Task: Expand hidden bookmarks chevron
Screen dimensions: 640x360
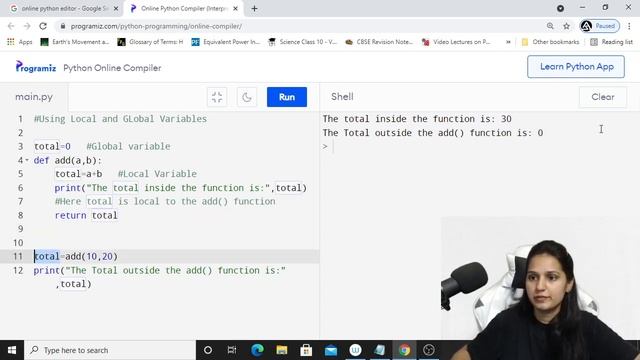Action: [508, 42]
